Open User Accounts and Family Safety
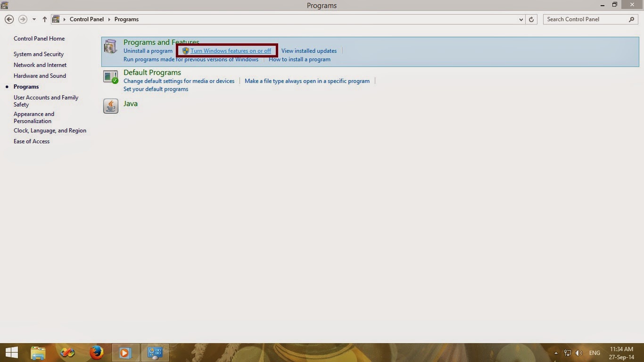 (x=46, y=101)
